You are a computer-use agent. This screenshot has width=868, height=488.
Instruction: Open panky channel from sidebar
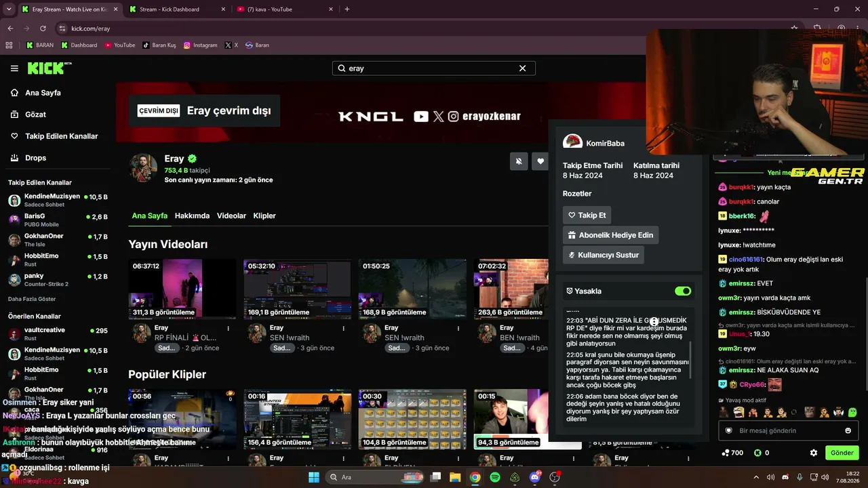(x=58, y=280)
